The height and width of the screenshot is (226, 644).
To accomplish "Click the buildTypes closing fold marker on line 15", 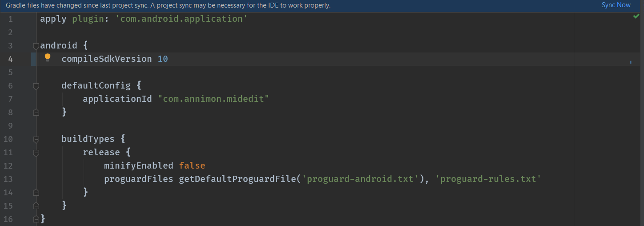I will click(36, 206).
